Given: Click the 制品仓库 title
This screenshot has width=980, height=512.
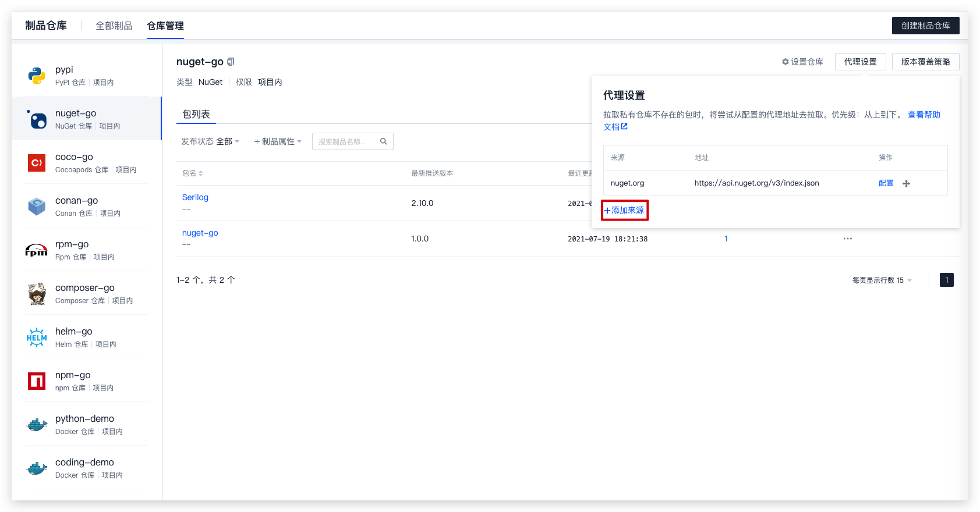Looking at the screenshot, I should (46, 26).
